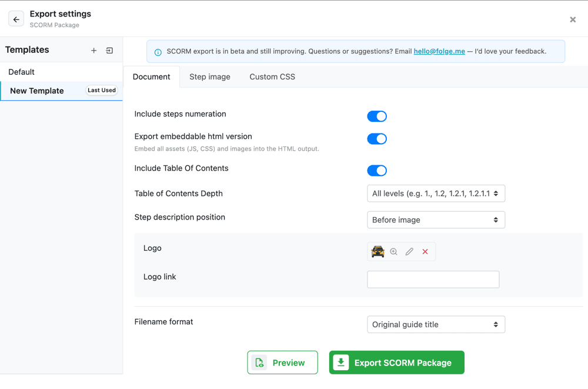Click the SCORM Package subtitle

pos(54,25)
